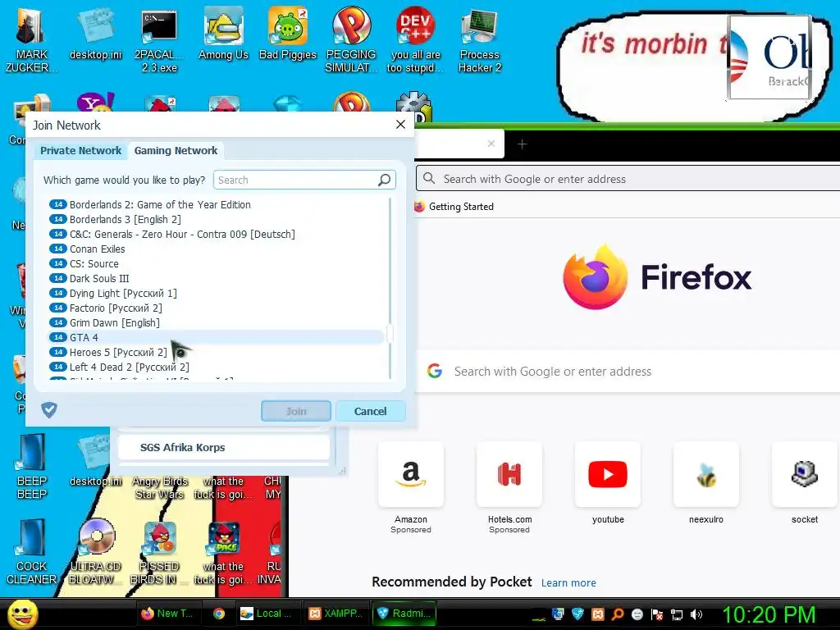
Task: Open the 2PACAL 2.3.exe desktop icon
Action: (159, 40)
